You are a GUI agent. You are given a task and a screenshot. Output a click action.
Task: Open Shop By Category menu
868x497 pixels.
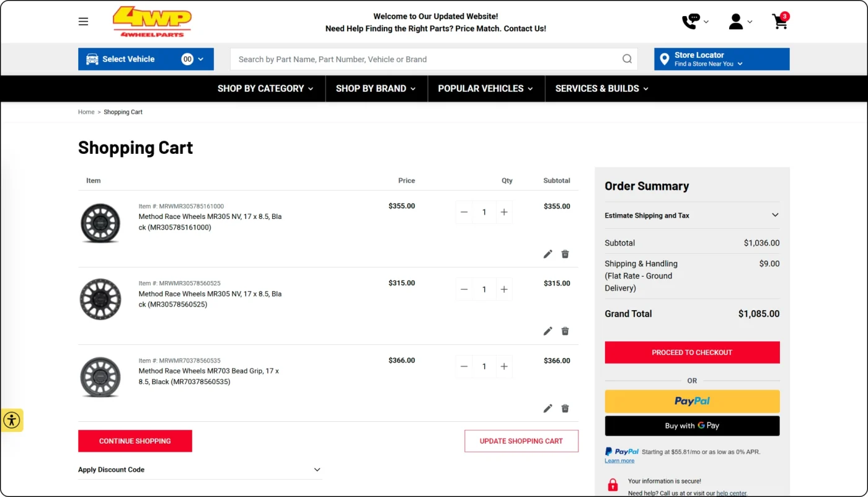pyautogui.click(x=265, y=88)
